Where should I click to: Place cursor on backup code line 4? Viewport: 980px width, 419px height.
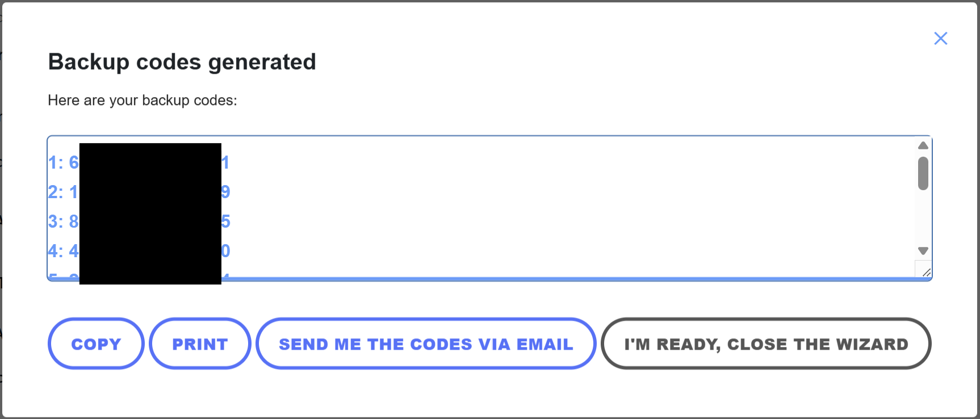(139, 251)
